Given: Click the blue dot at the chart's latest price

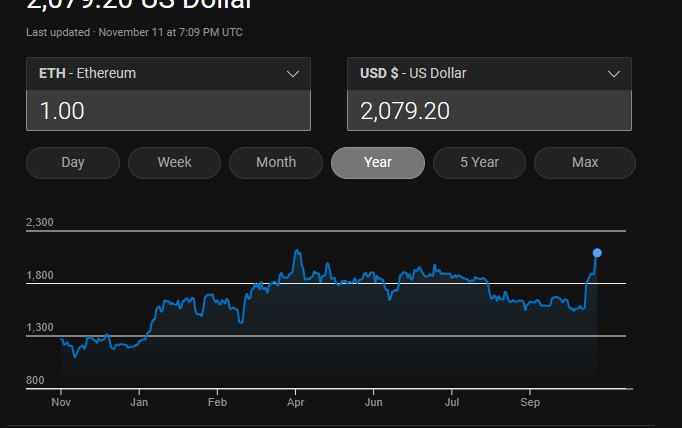Looking at the screenshot, I should (x=597, y=253).
